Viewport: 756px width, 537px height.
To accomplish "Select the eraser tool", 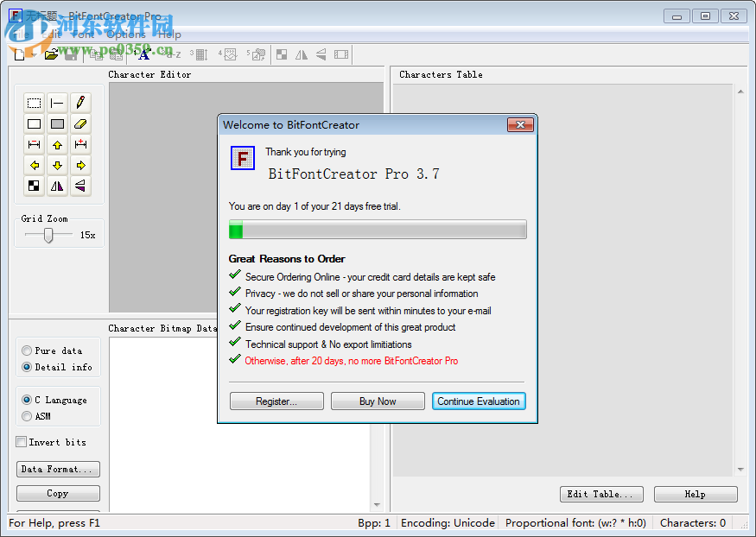I will pos(80,123).
